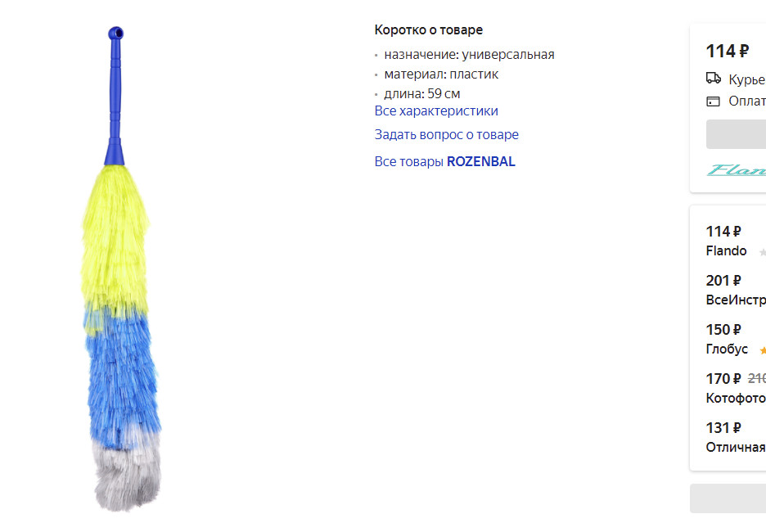Click the courier delivery truck icon

(x=714, y=79)
